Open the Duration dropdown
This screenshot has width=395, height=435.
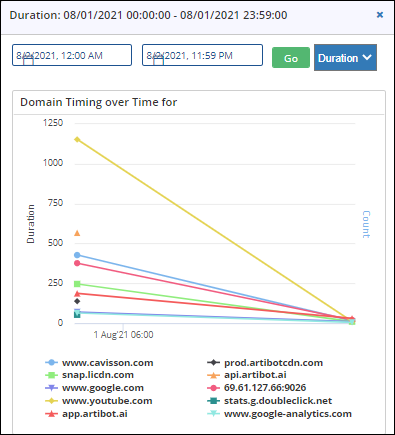coord(345,58)
